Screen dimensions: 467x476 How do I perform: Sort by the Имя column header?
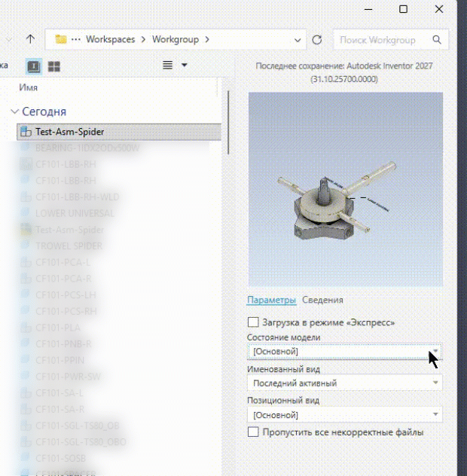tap(28, 87)
